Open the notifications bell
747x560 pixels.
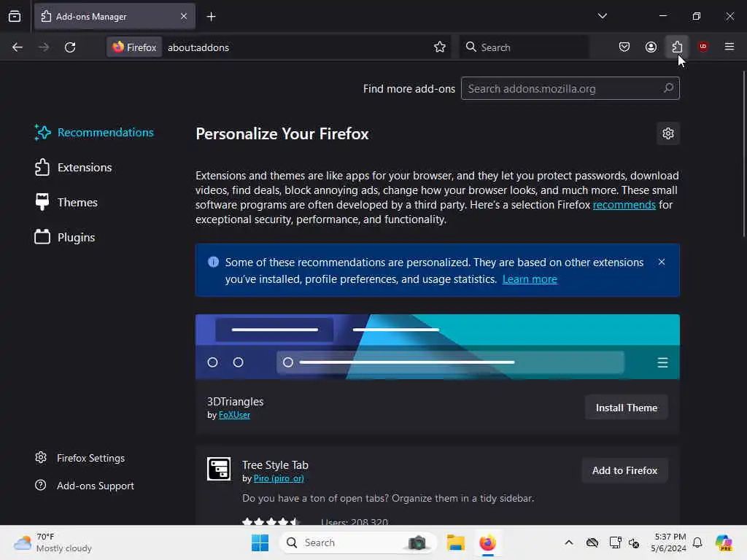click(697, 542)
